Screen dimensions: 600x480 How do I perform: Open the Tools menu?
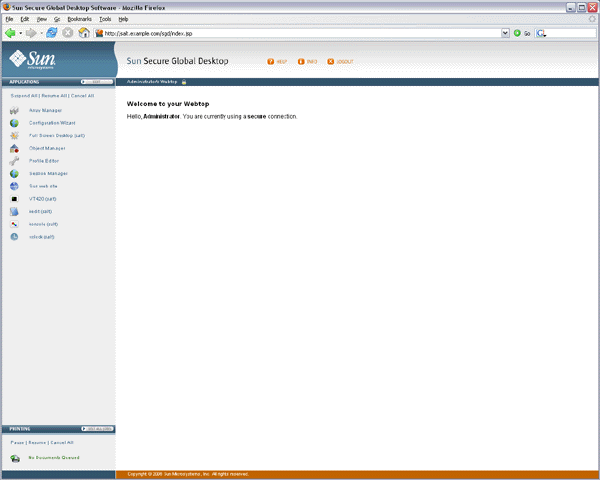tap(105, 19)
